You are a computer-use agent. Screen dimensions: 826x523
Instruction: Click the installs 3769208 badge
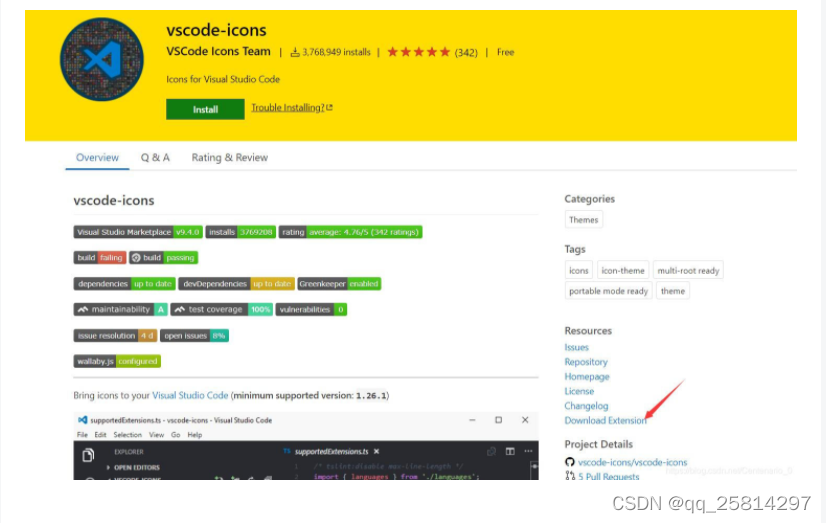[x=240, y=232]
